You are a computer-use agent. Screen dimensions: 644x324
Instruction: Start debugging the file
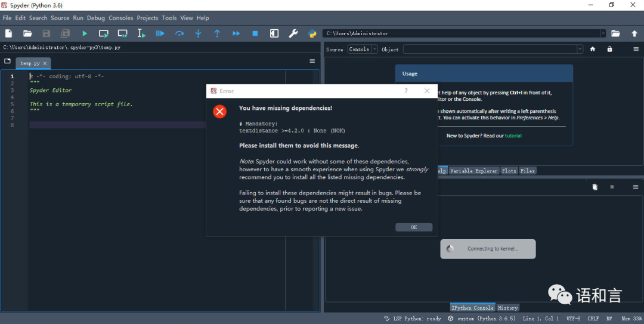[160, 33]
